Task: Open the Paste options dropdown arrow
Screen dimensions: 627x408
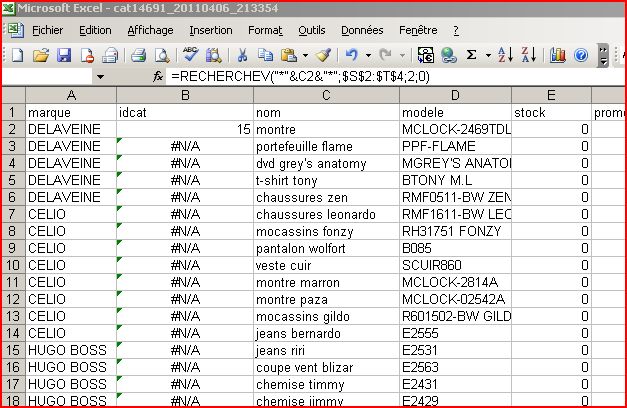Action: tap(306, 55)
